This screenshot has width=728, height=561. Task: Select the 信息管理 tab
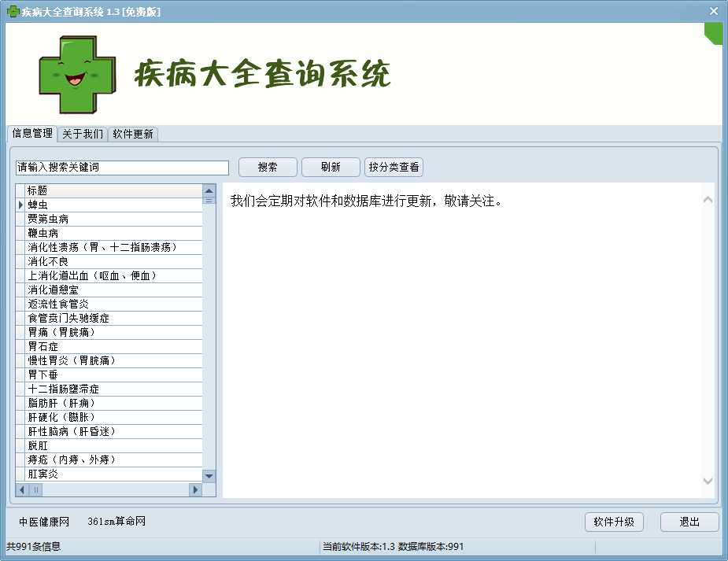point(32,134)
